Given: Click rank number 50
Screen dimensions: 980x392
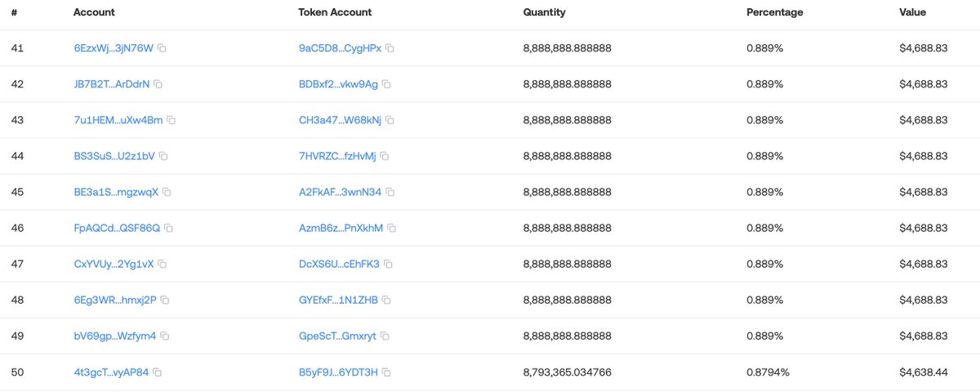Looking at the screenshot, I should tap(17, 372).
